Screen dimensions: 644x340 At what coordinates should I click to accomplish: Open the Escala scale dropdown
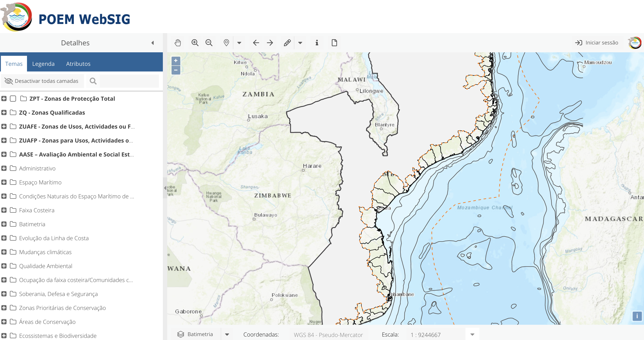pyautogui.click(x=472, y=335)
